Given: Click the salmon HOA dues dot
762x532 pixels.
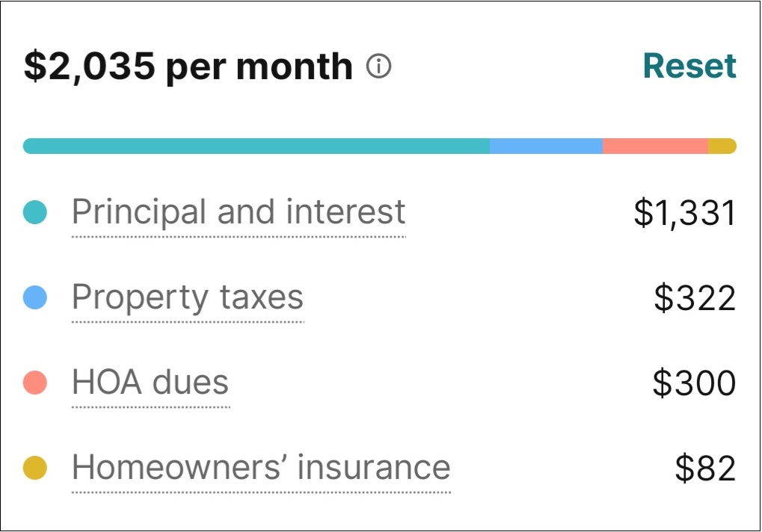Looking at the screenshot, I should pyautogui.click(x=35, y=383).
